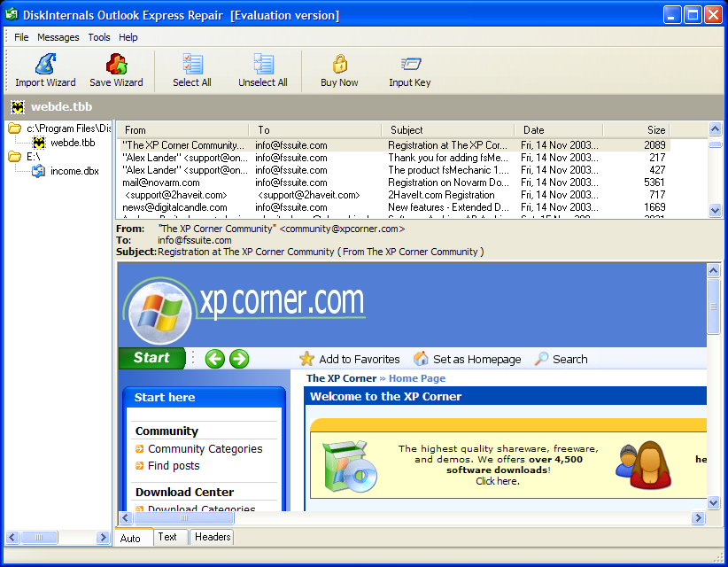Select the 2HaveIt.com Registration message
The width and height of the screenshot is (728, 567).
441,195
